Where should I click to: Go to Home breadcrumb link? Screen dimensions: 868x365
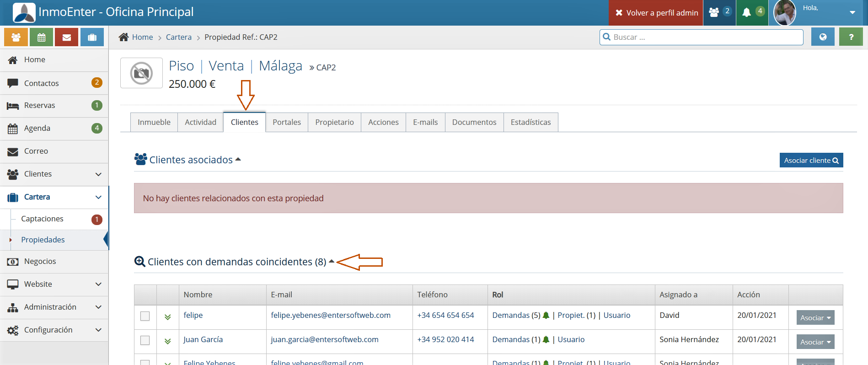pyautogui.click(x=142, y=37)
